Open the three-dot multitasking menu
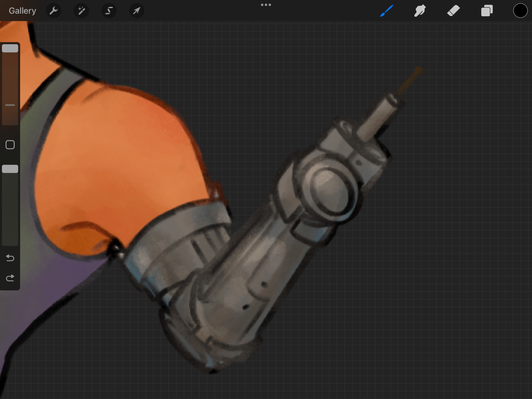The image size is (532, 399). pyautogui.click(x=266, y=5)
